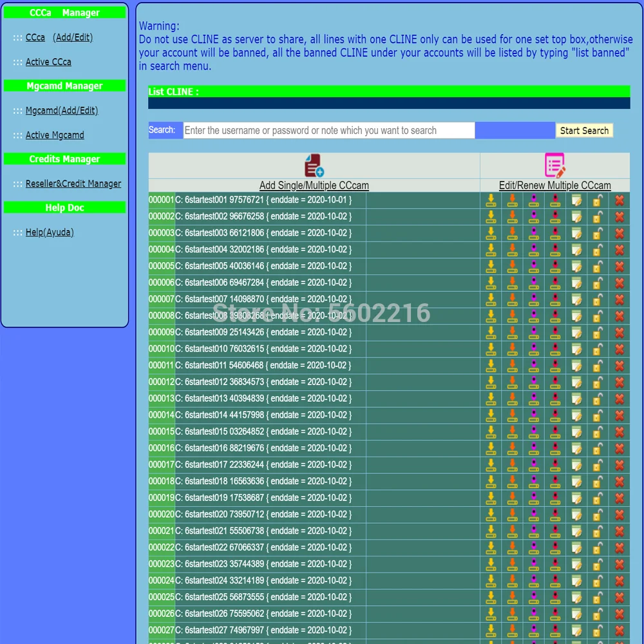
Task: Delete 6startest022 with red X icon
Action: [620, 547]
